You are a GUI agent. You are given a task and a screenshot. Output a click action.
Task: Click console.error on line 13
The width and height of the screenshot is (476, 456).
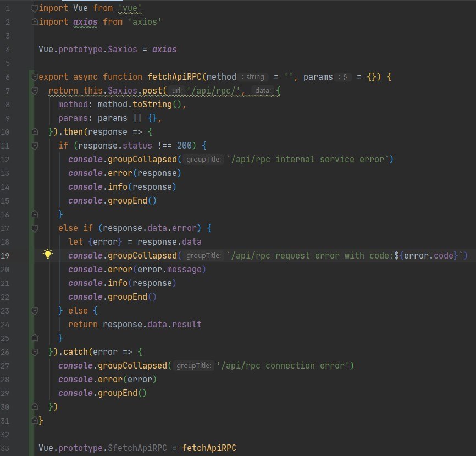(101, 173)
